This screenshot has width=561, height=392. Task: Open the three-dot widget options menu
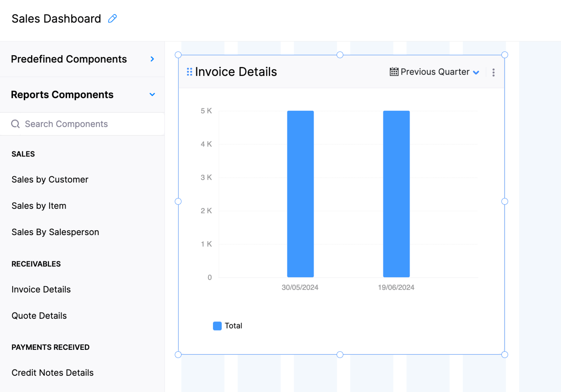493,72
